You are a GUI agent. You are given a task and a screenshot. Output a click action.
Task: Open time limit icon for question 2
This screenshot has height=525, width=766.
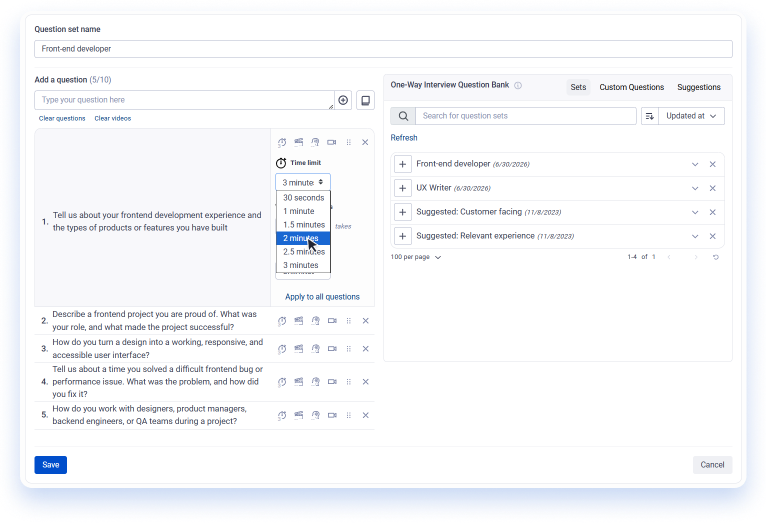[x=282, y=321]
